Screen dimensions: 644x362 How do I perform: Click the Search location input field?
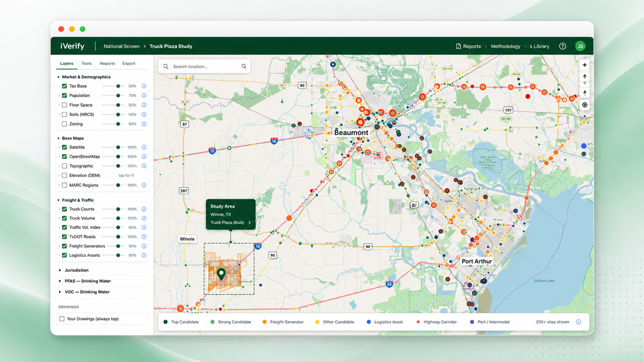204,66
